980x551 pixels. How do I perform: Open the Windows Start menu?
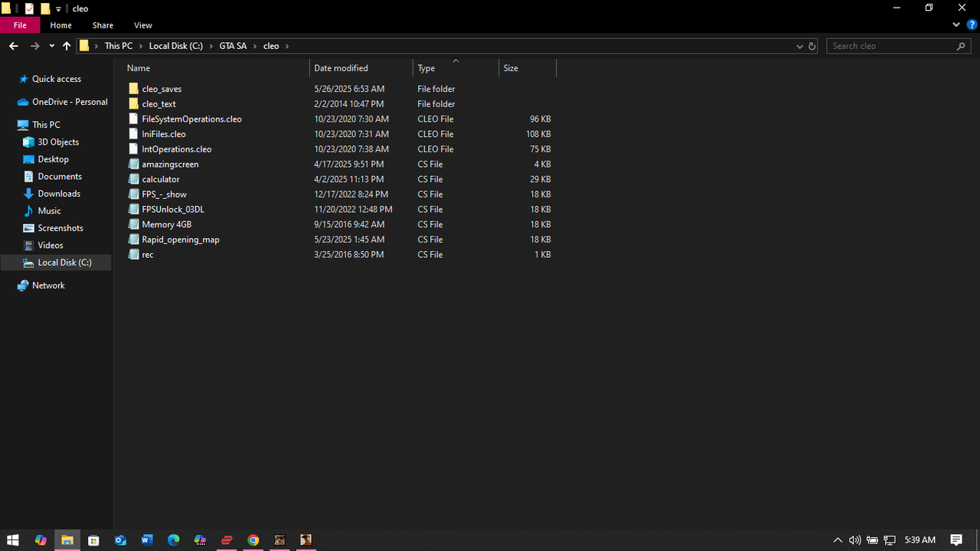tap(13, 540)
